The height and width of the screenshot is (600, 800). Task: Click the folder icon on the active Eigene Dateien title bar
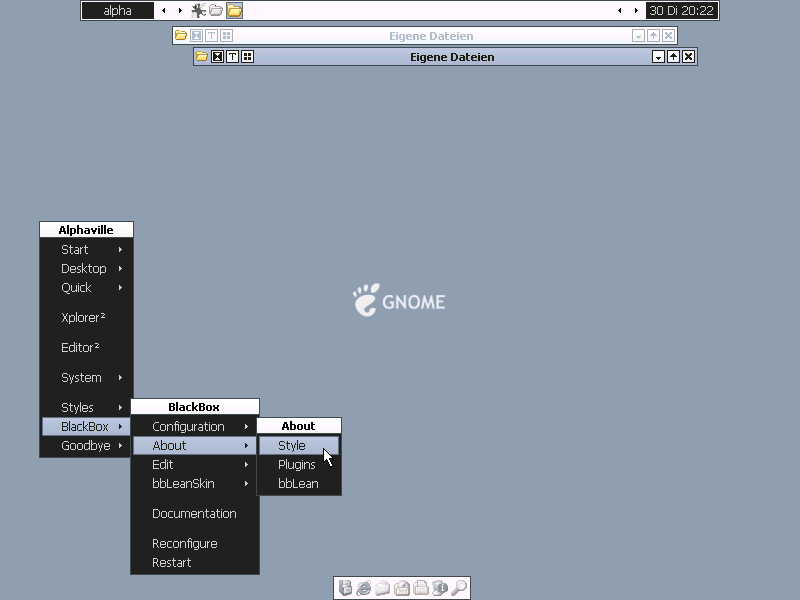[x=202, y=56]
